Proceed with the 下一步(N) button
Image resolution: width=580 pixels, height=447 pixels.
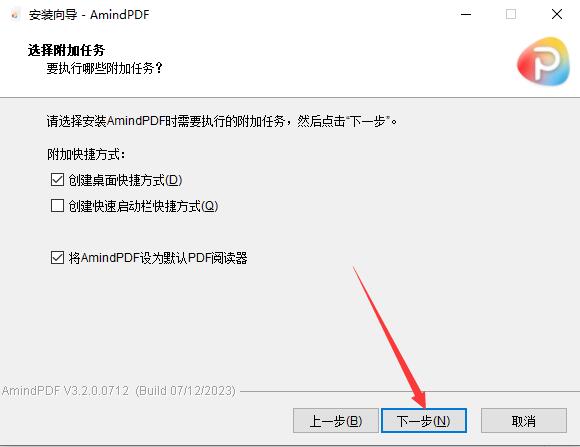[424, 421]
